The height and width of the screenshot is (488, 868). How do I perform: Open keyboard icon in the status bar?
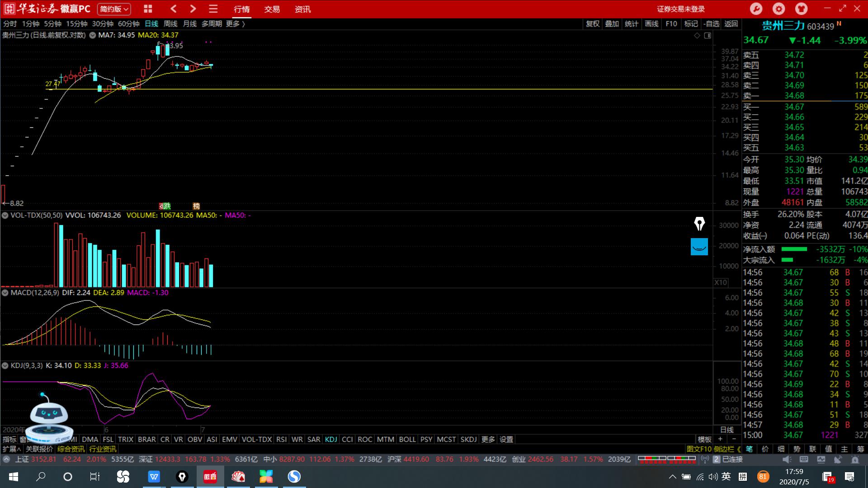804,460
